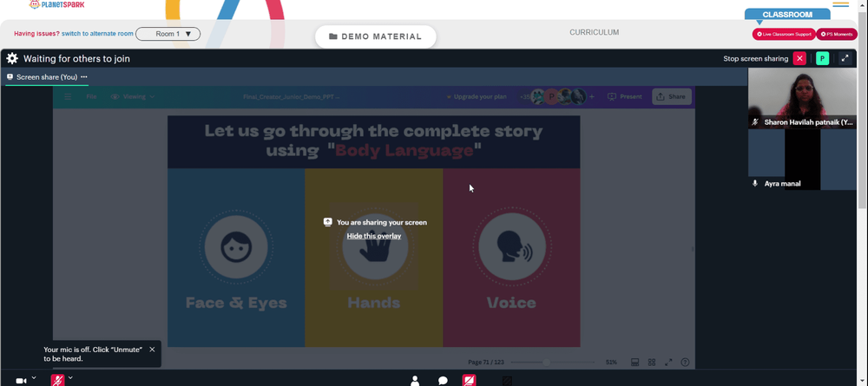
Task: Select the Classroom tab
Action: point(787,15)
